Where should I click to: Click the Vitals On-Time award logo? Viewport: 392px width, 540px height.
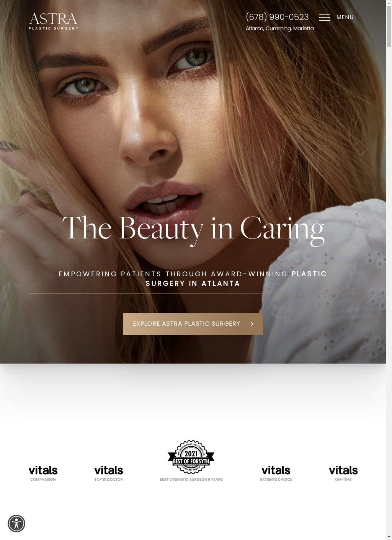[343, 473]
